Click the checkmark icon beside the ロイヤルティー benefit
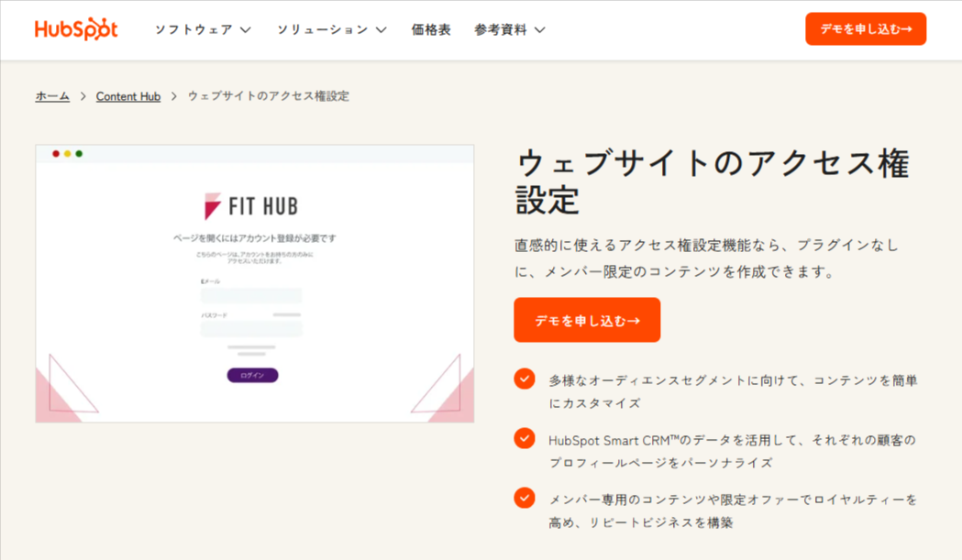The width and height of the screenshot is (962, 560). 524,499
